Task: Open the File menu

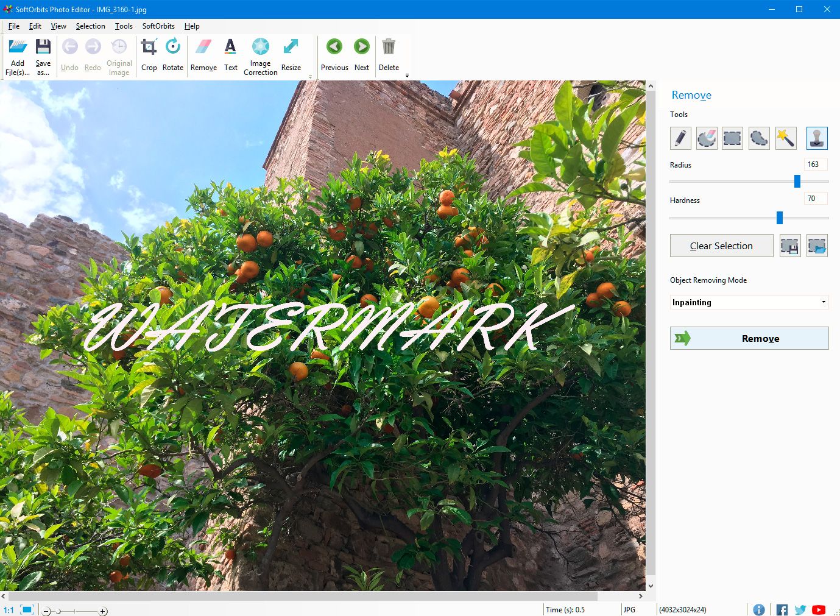Action: click(x=14, y=26)
